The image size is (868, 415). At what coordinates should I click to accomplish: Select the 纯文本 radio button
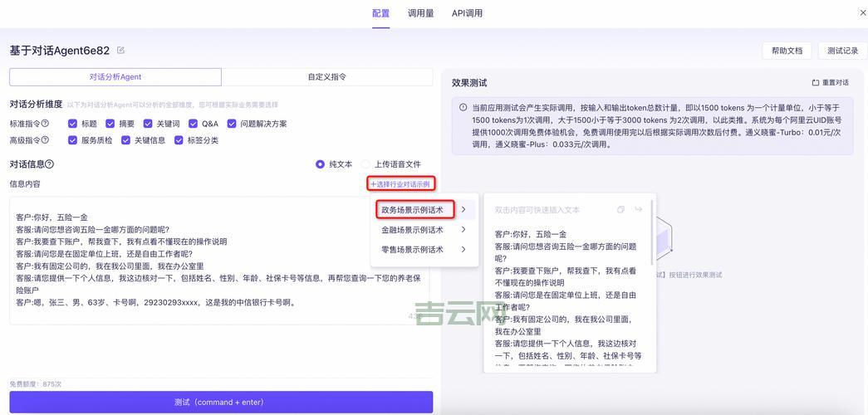coord(320,164)
